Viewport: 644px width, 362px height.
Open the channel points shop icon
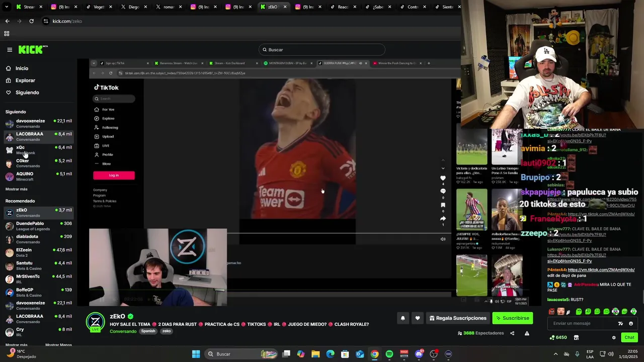tap(576, 337)
